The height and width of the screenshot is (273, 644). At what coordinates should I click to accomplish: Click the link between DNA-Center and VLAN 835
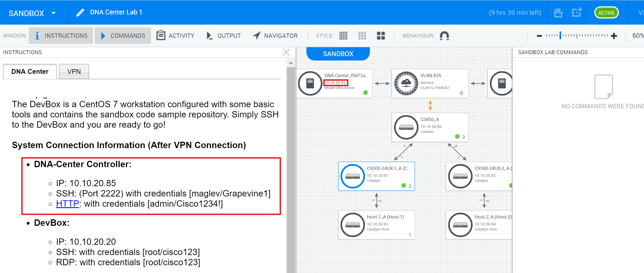[x=382, y=83]
